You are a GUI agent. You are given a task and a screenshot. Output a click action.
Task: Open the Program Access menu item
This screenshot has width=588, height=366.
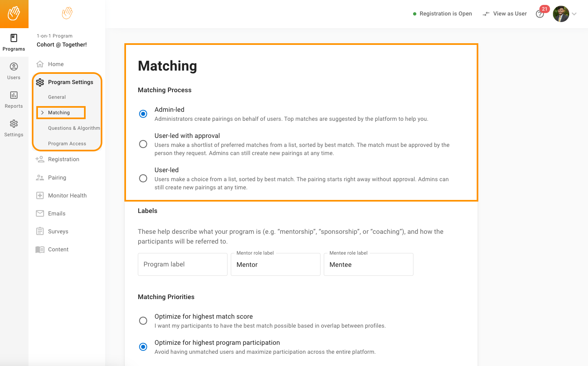pyautogui.click(x=67, y=144)
